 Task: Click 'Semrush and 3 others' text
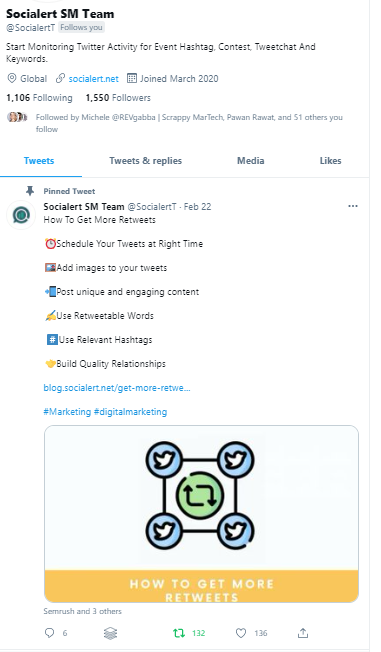(x=82, y=611)
